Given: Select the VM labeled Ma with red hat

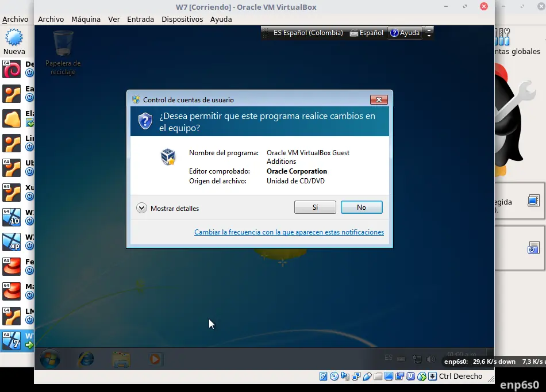Looking at the screenshot, I should click(x=11, y=291).
